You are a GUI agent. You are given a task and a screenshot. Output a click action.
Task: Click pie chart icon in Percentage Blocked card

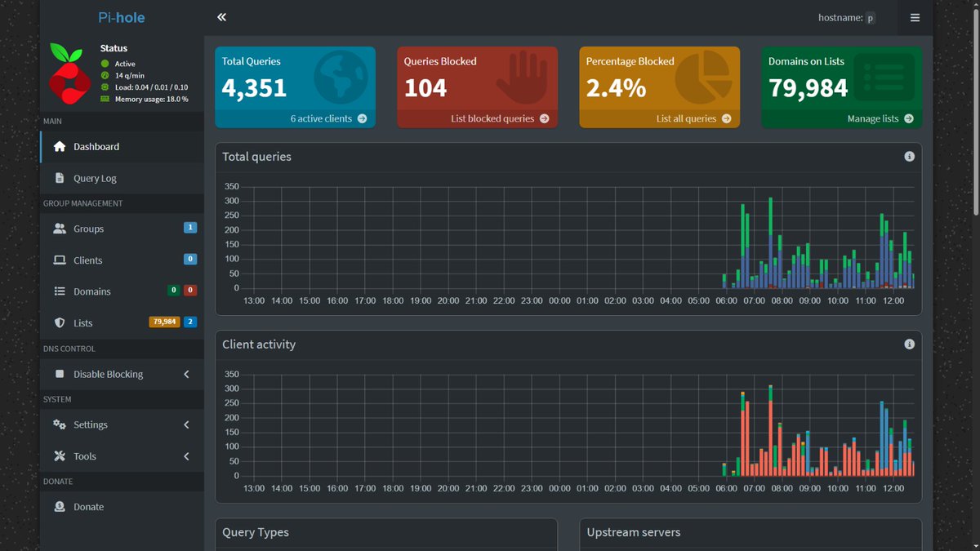[x=705, y=78]
